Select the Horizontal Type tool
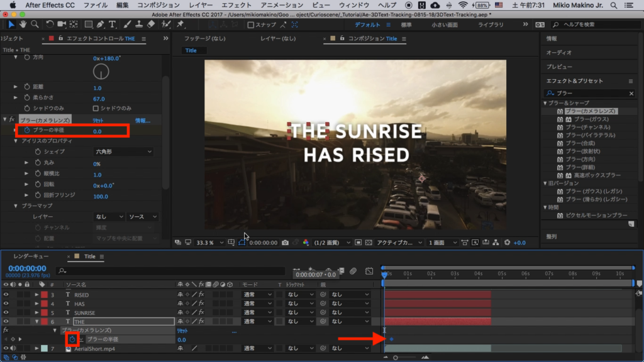This screenshot has width=644, height=362. click(x=113, y=25)
